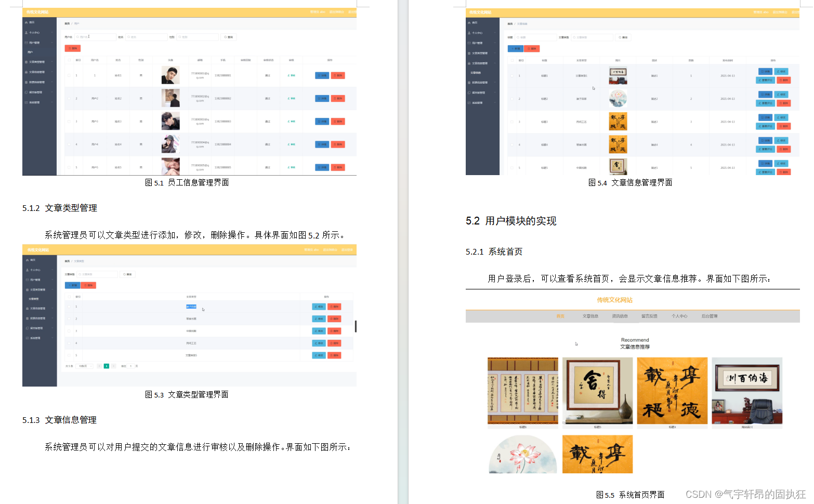Click 删除 button for article type row 5

(x=334, y=355)
